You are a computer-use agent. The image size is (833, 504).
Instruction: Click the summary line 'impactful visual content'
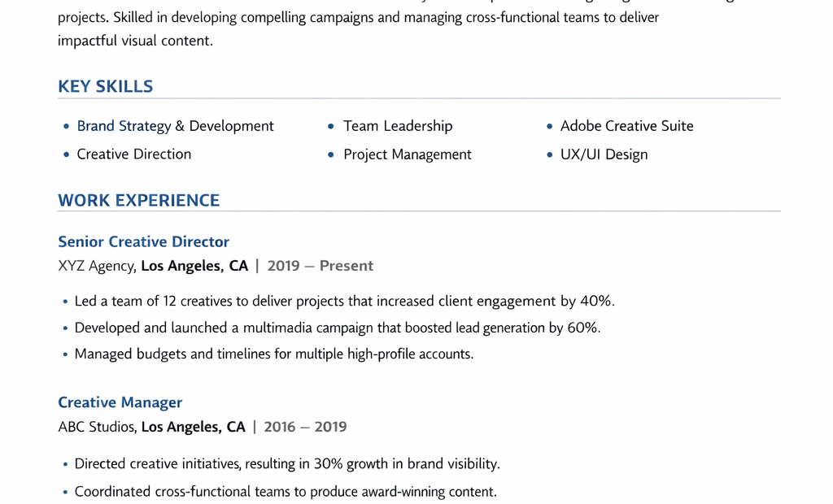click(135, 41)
